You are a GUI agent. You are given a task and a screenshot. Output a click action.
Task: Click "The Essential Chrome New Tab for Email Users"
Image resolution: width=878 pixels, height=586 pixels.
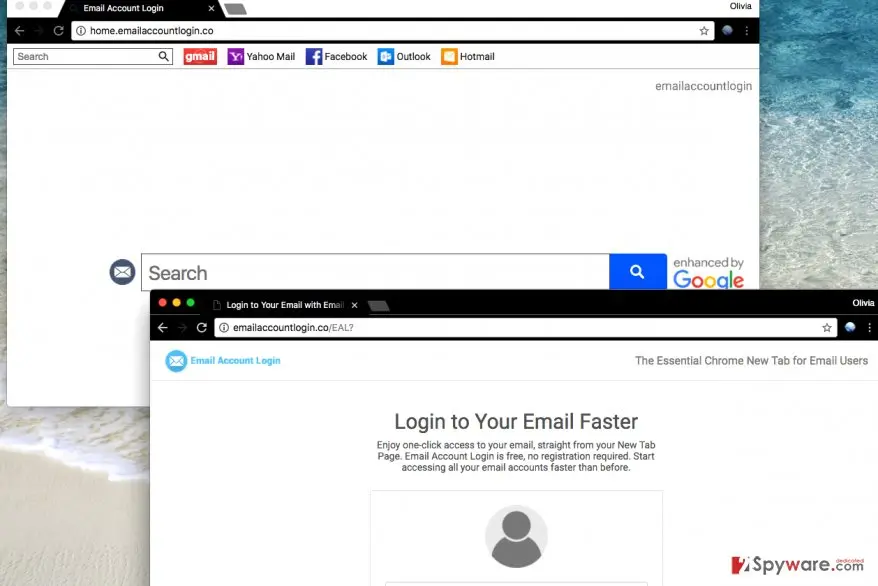point(751,360)
